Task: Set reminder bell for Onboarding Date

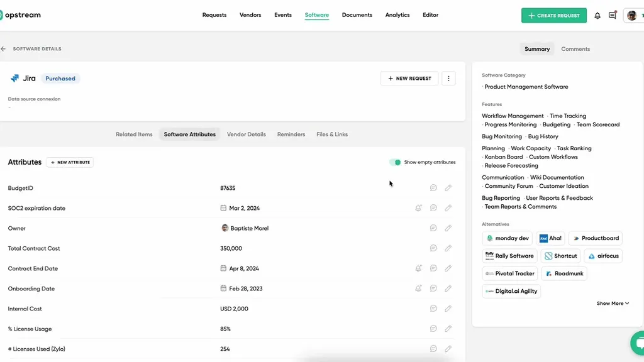Action: coord(418,288)
